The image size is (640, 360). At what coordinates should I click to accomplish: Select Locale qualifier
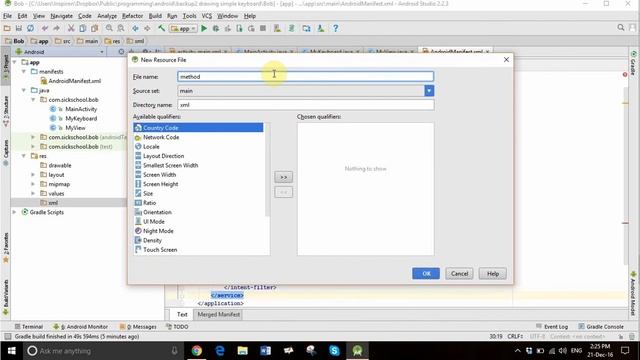coord(198,147)
